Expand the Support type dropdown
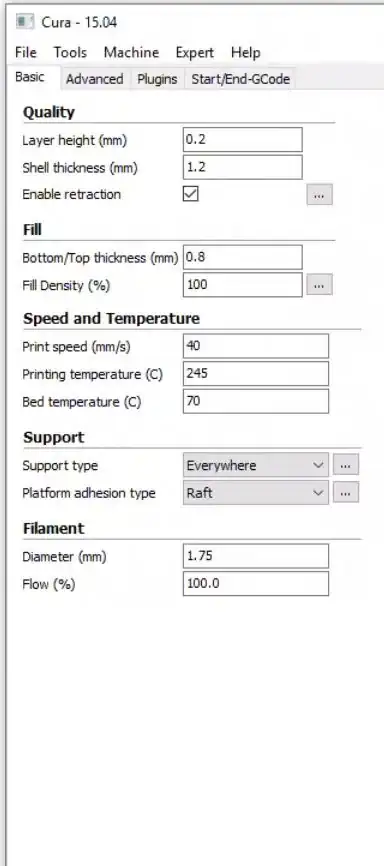The height and width of the screenshot is (866, 384). (256, 465)
